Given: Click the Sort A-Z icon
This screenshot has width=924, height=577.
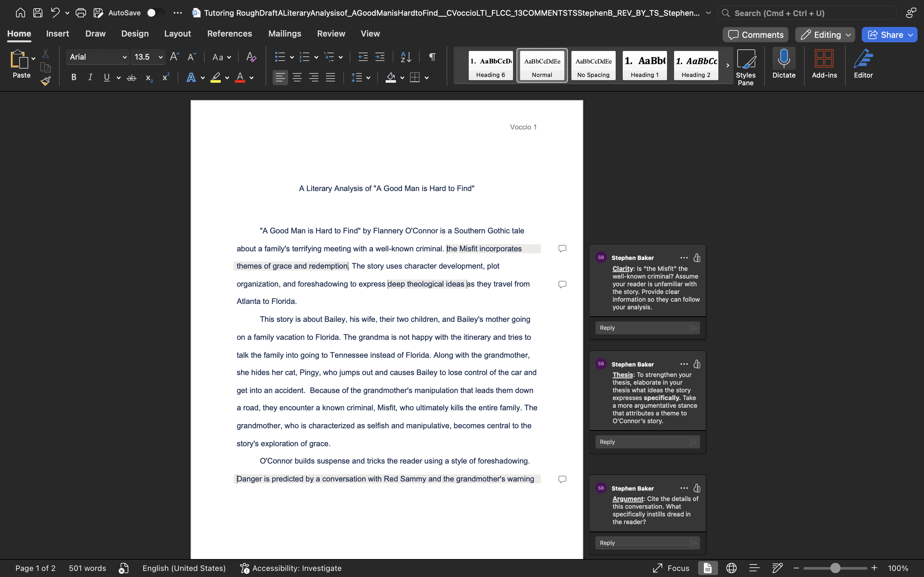Looking at the screenshot, I should (x=406, y=57).
